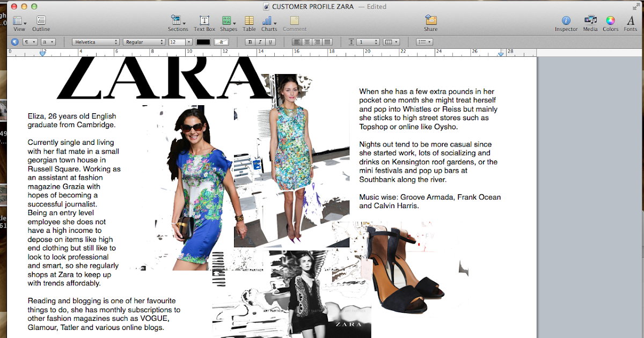Click the Comment toolbar icon
Image resolution: width=644 pixels, height=338 pixels.
click(295, 23)
